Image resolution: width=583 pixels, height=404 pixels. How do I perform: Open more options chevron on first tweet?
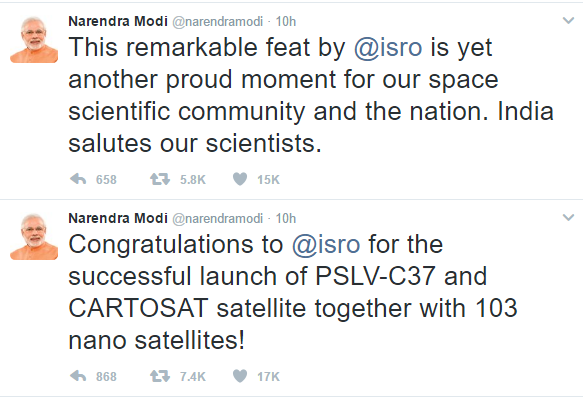568,20
